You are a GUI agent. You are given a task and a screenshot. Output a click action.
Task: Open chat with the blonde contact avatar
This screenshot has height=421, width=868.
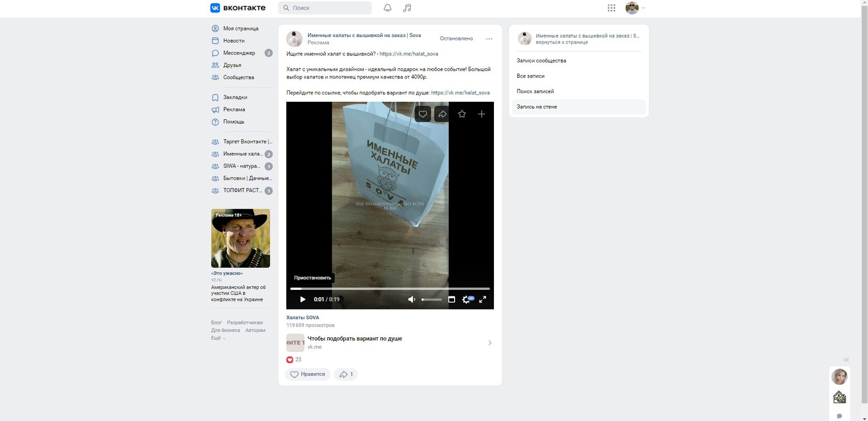[839, 377]
